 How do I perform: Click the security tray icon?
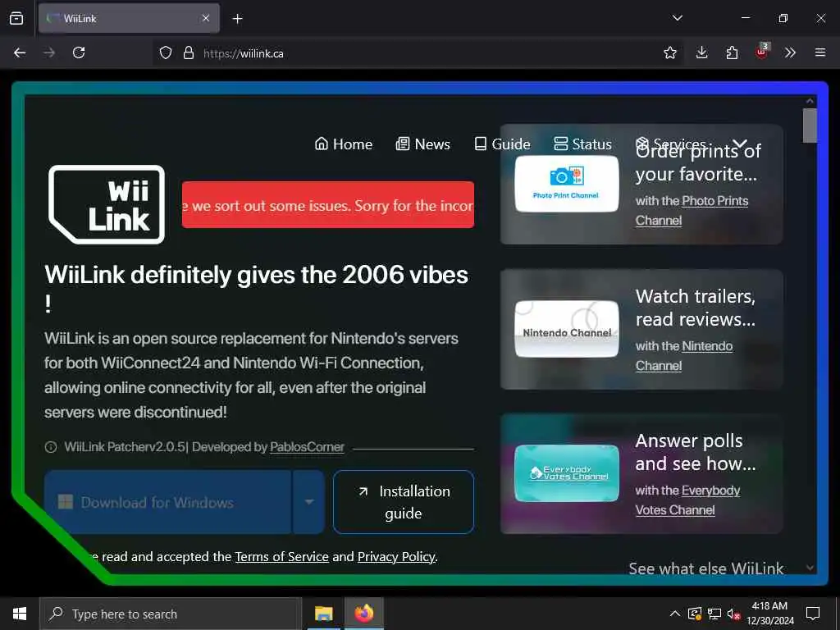click(x=695, y=614)
